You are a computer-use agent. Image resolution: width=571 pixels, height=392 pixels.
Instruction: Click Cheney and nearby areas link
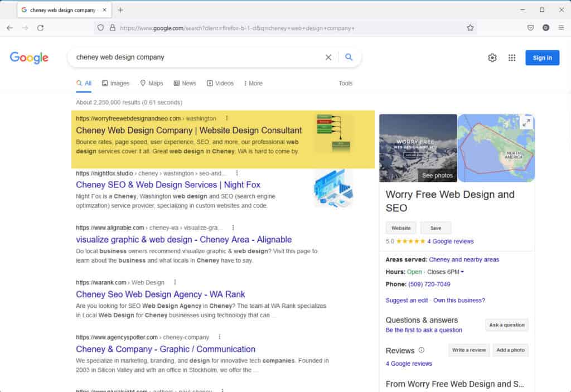click(464, 259)
